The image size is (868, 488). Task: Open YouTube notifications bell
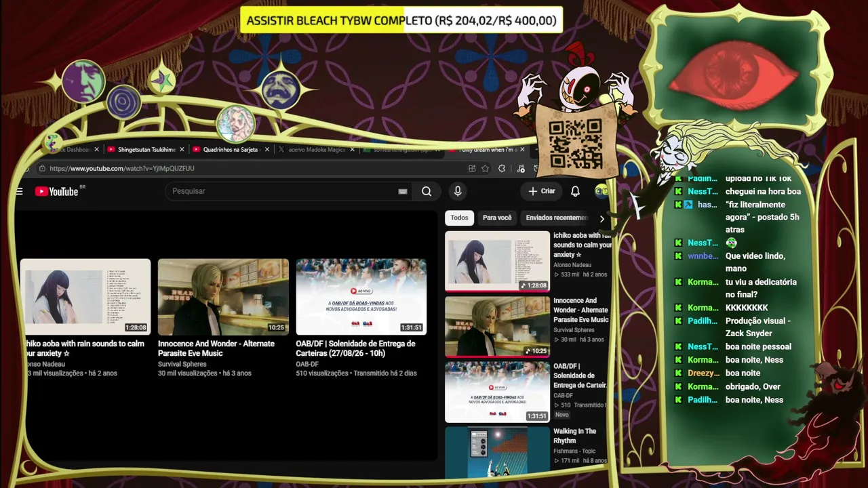575,191
